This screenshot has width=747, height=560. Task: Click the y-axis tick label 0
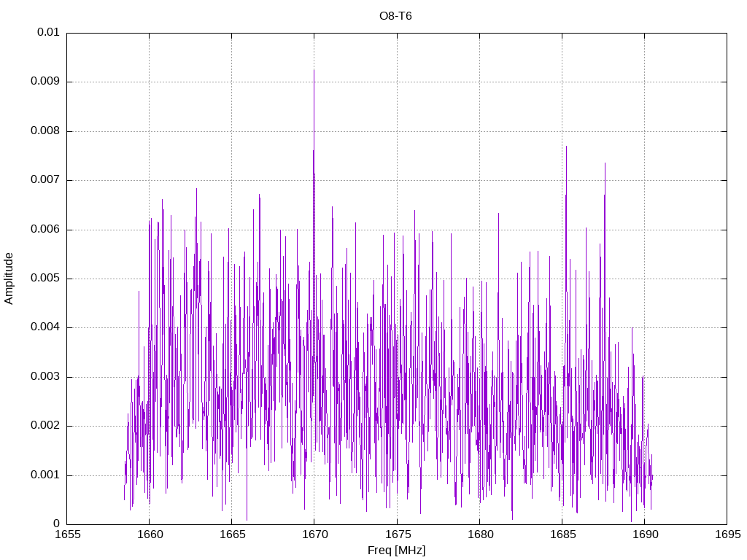coord(56,524)
